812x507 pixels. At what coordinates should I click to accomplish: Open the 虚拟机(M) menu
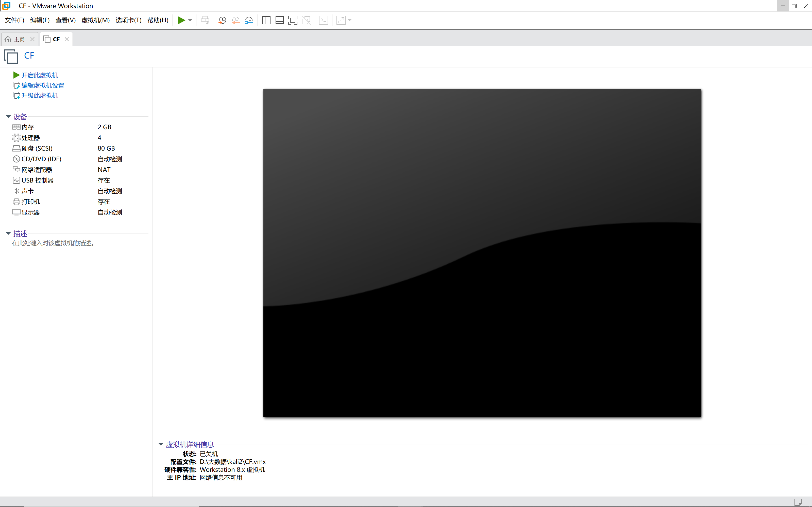coord(96,20)
